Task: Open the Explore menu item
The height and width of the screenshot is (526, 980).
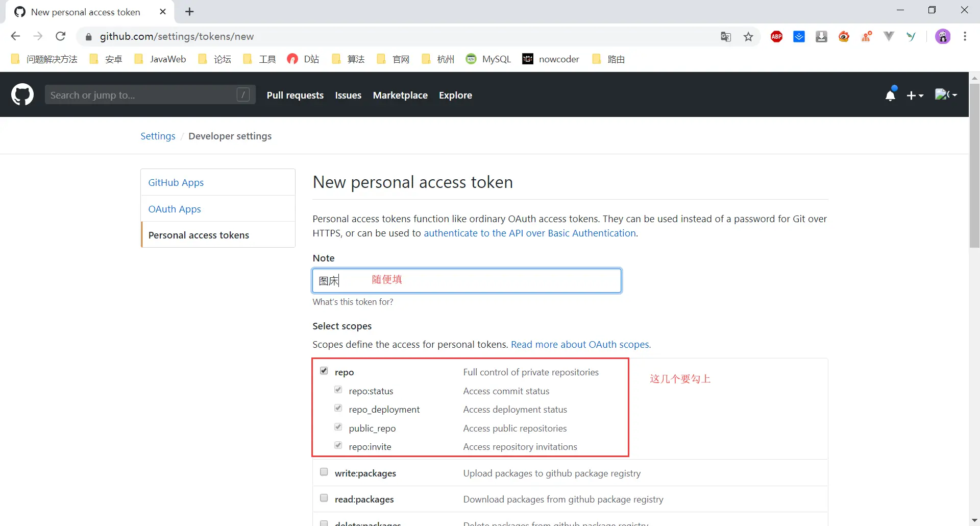Action: (455, 95)
